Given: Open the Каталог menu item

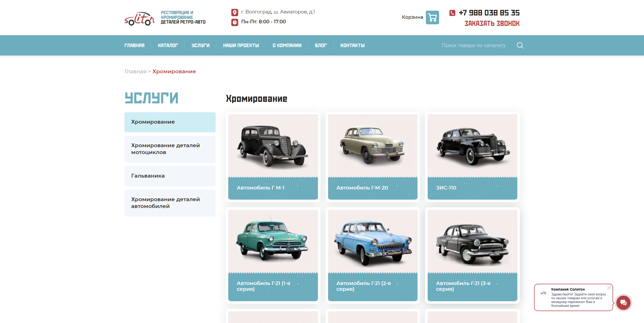Looking at the screenshot, I should click(168, 45).
